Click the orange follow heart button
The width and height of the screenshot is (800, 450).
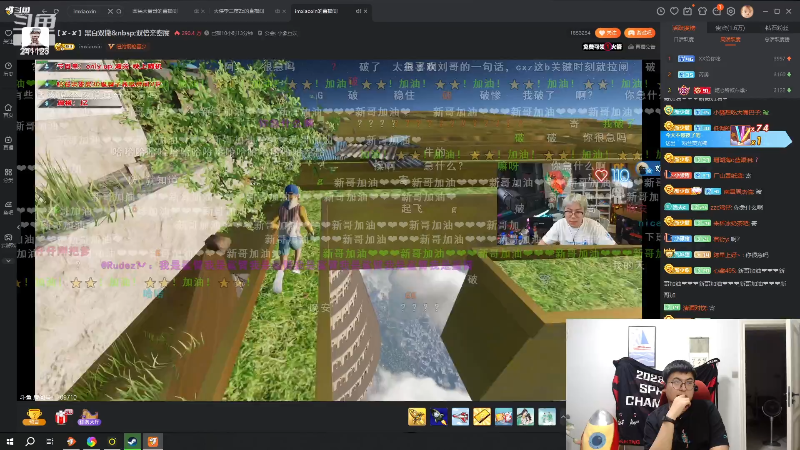608,33
